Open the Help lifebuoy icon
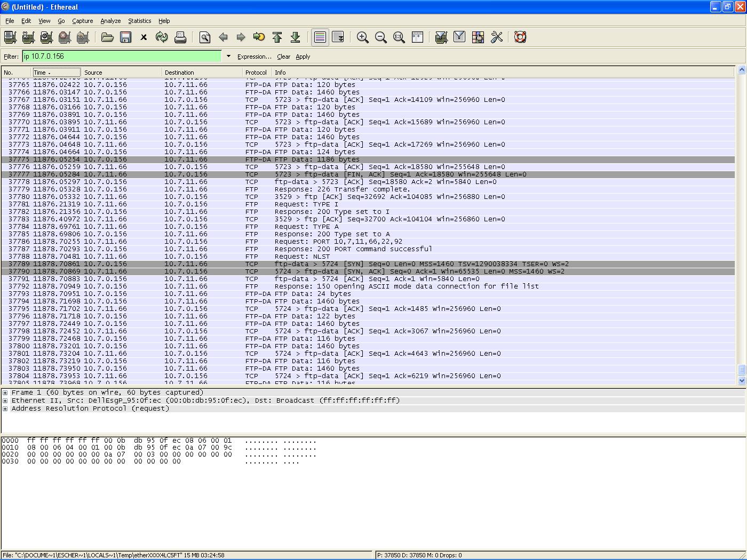The image size is (747, 560). (520, 37)
